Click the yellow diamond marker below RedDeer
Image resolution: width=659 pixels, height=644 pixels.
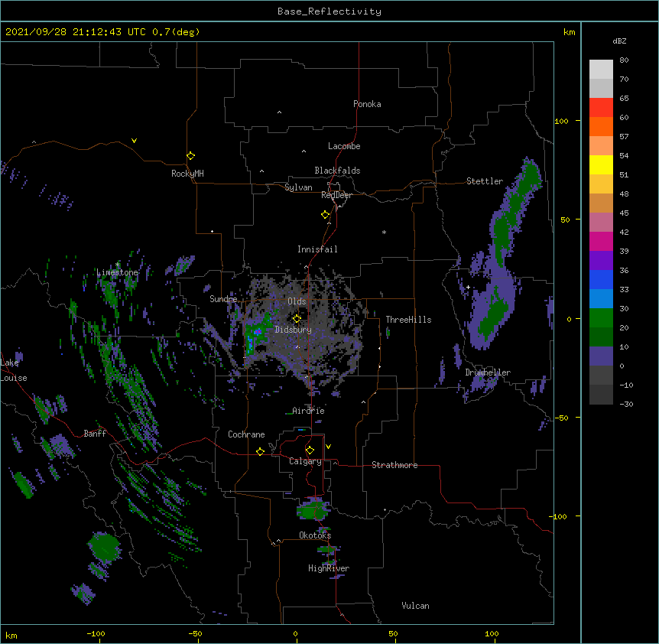pyautogui.click(x=325, y=215)
